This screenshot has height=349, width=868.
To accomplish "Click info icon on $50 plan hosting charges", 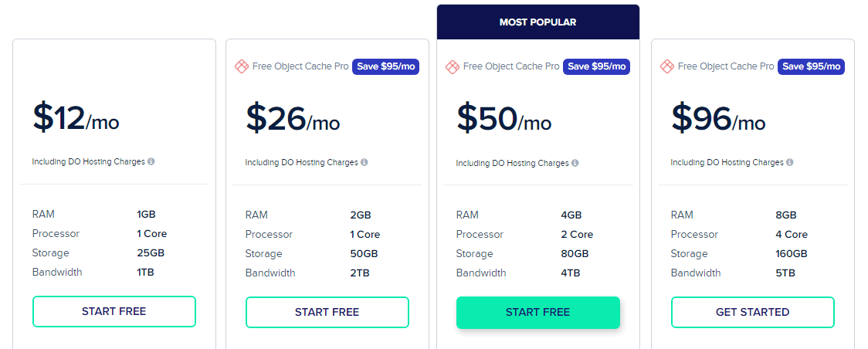I will pos(575,163).
